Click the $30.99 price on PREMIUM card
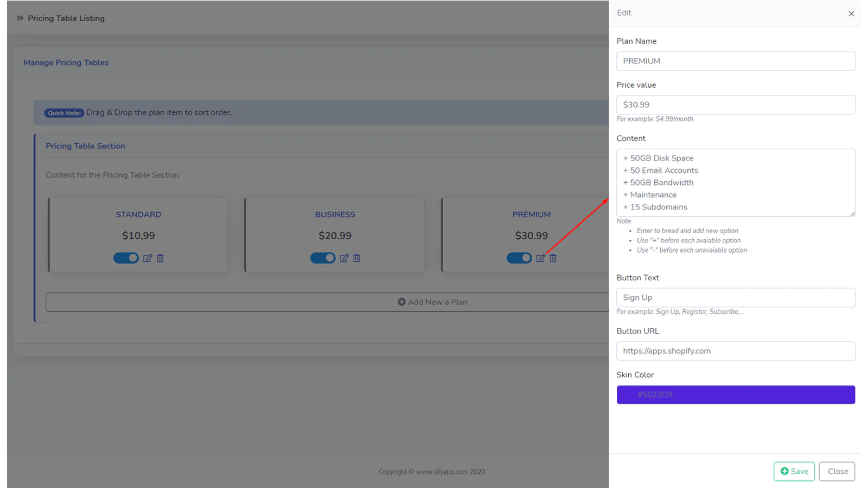The image size is (868, 488). click(x=532, y=236)
